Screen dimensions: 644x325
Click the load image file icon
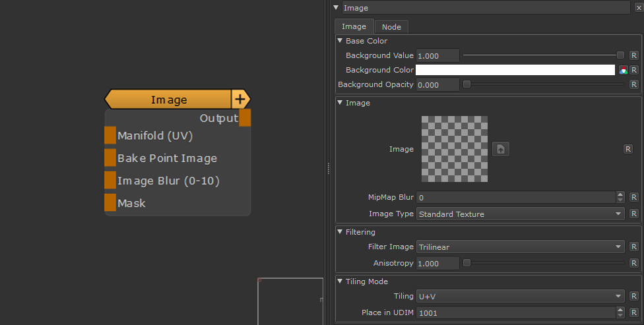pos(501,149)
